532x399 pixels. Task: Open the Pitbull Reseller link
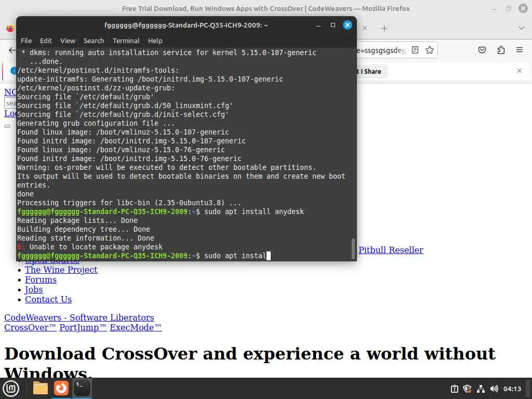[391, 250]
